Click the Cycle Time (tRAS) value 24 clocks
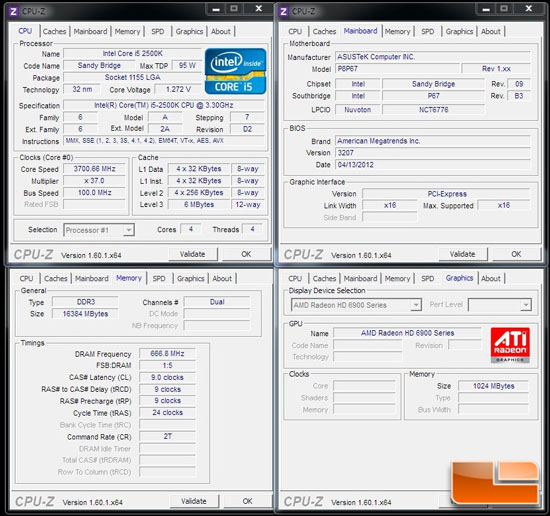 [167, 413]
